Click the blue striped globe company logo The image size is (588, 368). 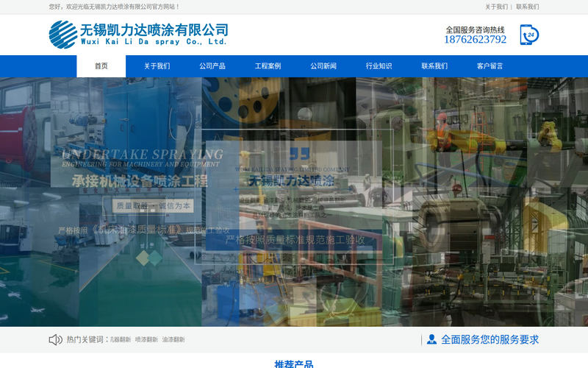point(63,35)
